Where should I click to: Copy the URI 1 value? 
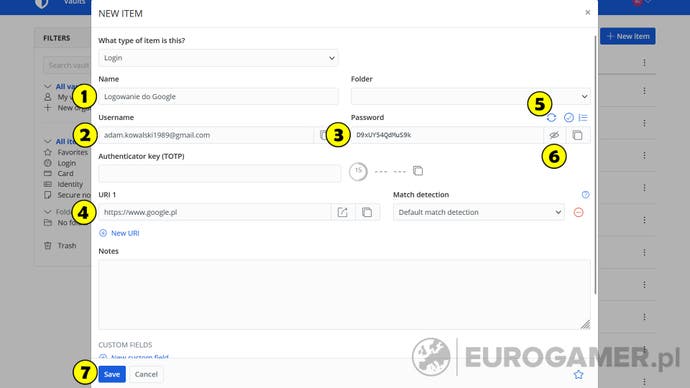pos(367,212)
